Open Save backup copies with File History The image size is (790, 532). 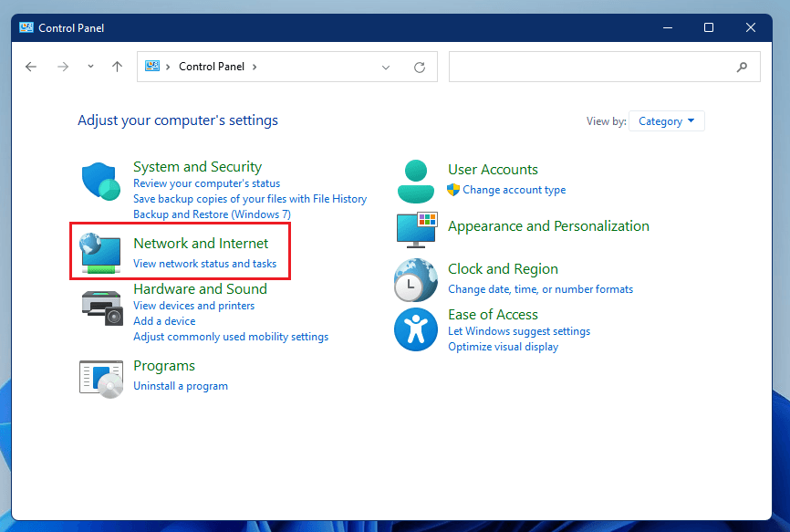250,199
